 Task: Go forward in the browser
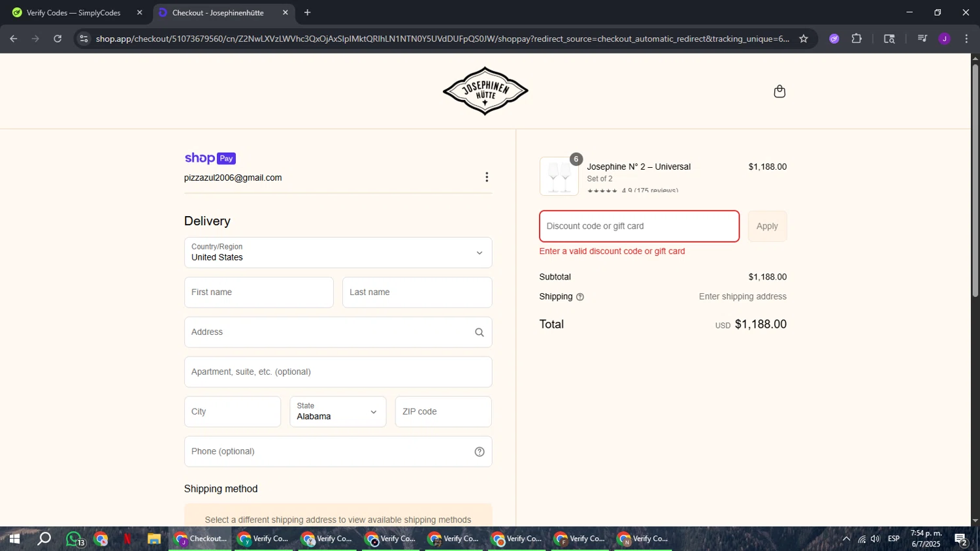(x=36, y=39)
